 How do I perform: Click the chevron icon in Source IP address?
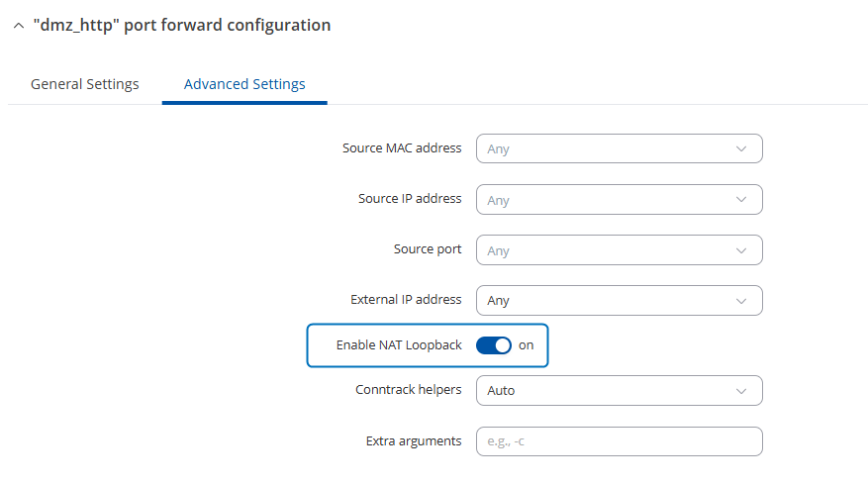[741, 200]
